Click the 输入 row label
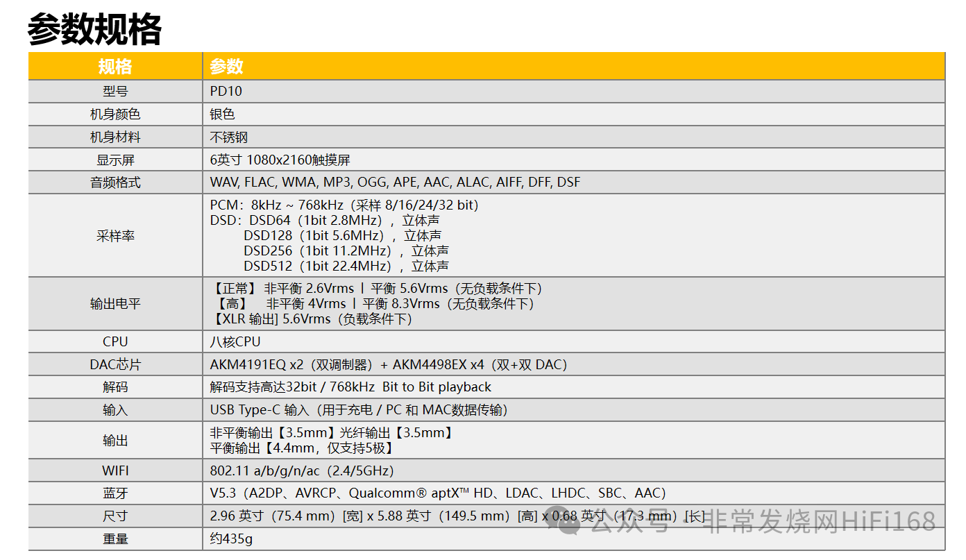The width and height of the screenshot is (966, 560). coord(115,410)
